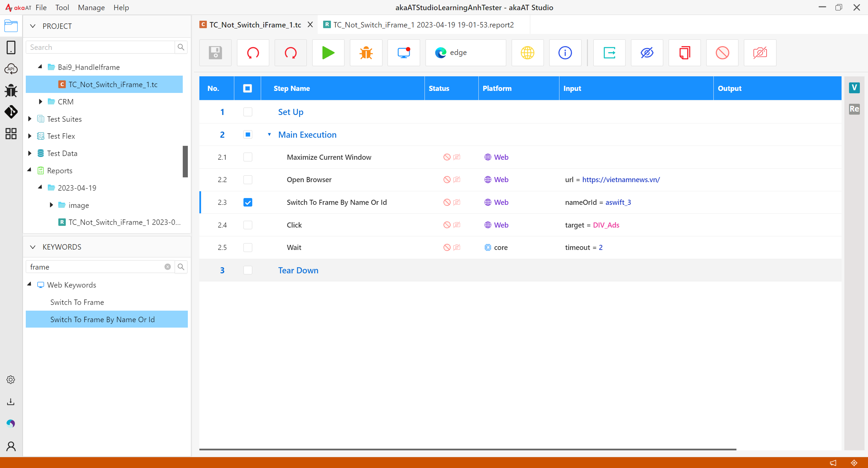
Task: Collapse the KEYWORDS panel chevron
Action: point(33,247)
